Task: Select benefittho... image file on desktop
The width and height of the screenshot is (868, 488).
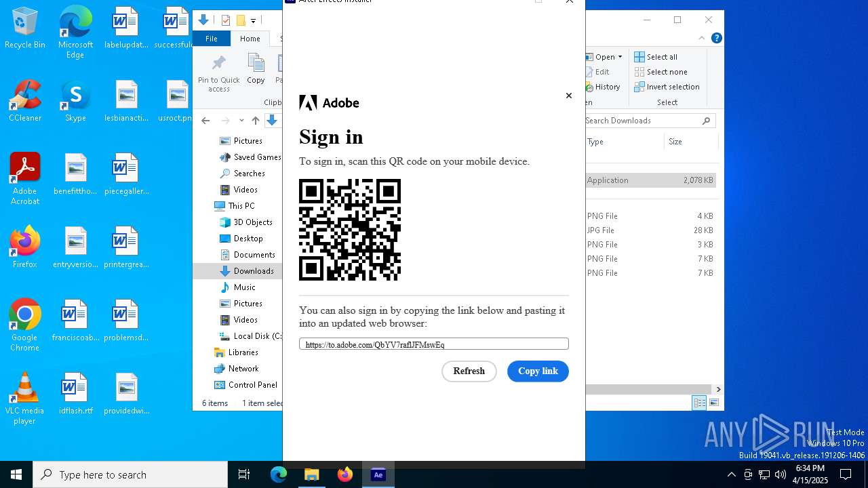Action: 75,174
